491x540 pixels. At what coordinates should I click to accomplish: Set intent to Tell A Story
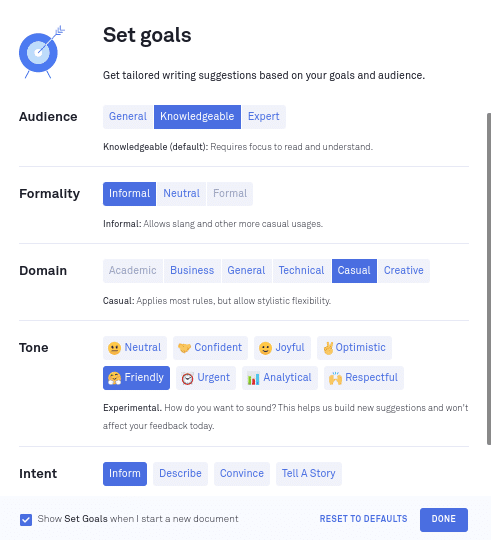(x=309, y=474)
